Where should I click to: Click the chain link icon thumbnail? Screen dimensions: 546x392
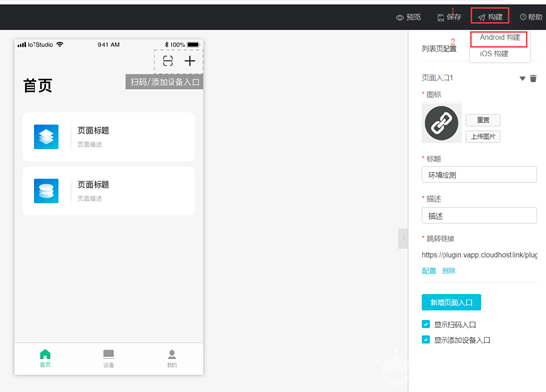point(442,123)
